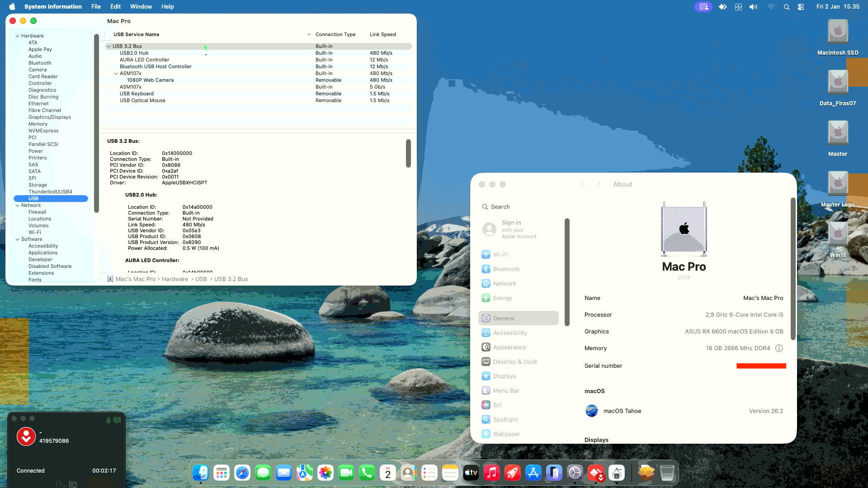Screen dimensions: 868x488
Task: Click the USB detail pane scrollbar
Action: pos(408,153)
